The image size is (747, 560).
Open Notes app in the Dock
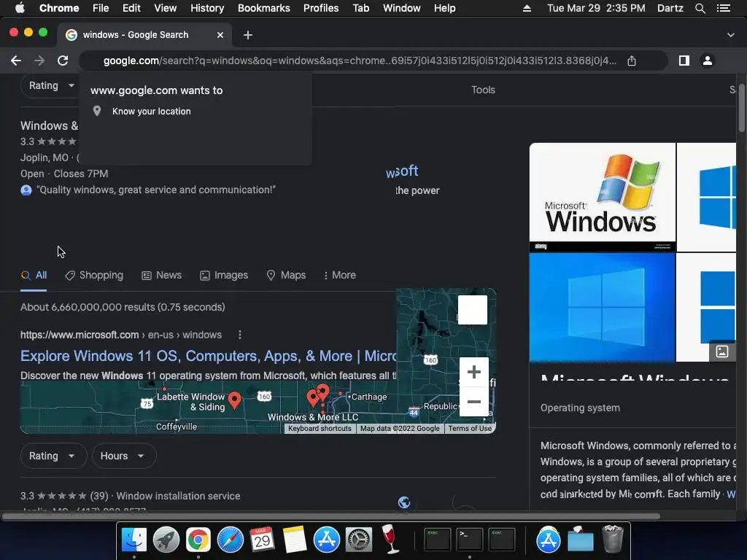point(295,540)
